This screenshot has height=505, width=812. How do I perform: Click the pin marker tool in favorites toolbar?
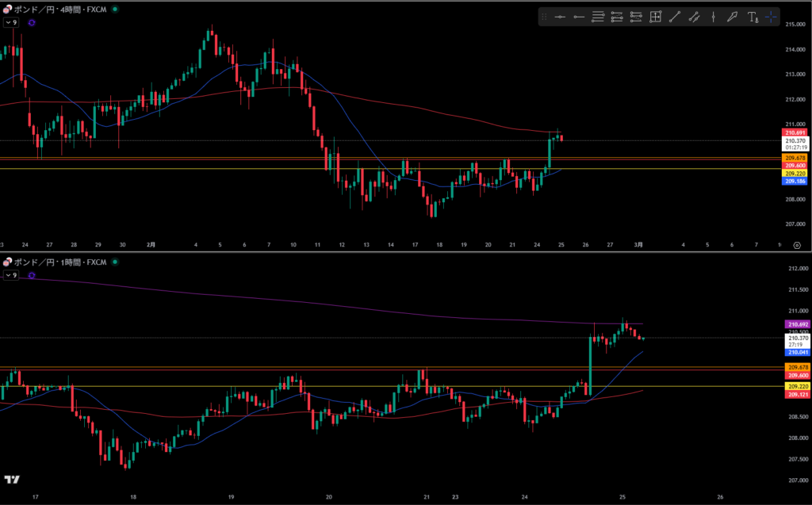click(732, 17)
